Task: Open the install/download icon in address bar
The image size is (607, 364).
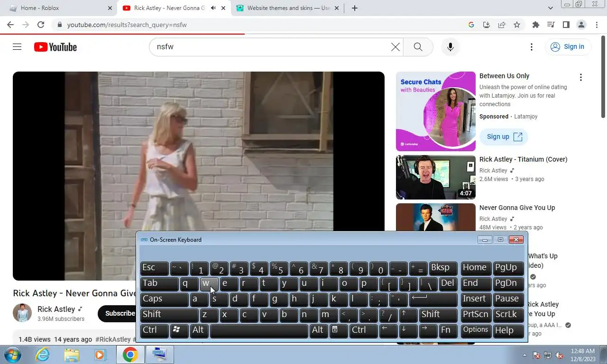Action: pyautogui.click(x=486, y=25)
